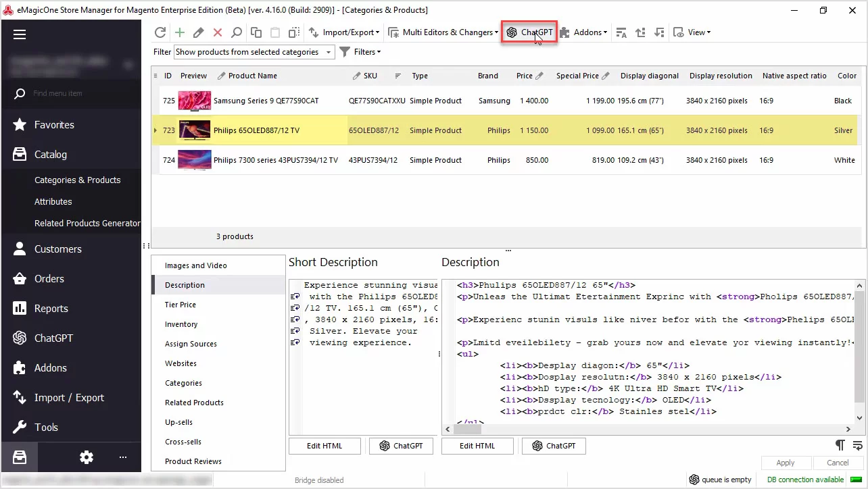Open the search products magnifier tool
868x489 pixels.
[236, 32]
